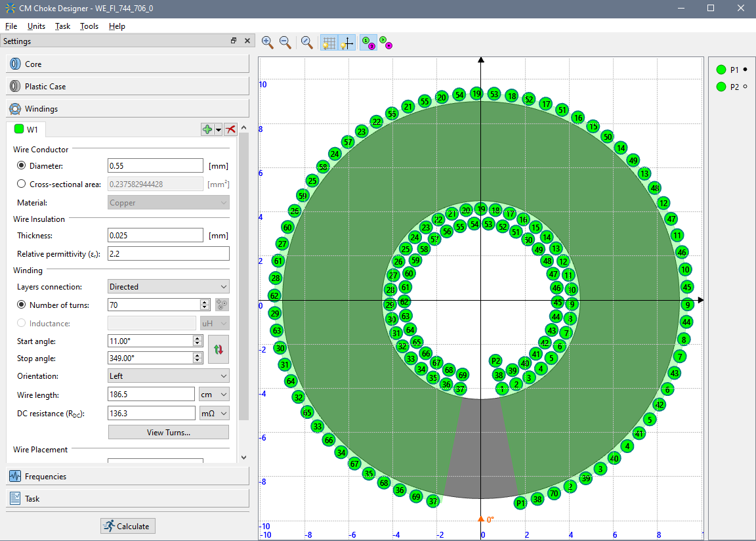Open the Orientation dropdown
The width and height of the screenshot is (756, 541).
click(x=168, y=376)
